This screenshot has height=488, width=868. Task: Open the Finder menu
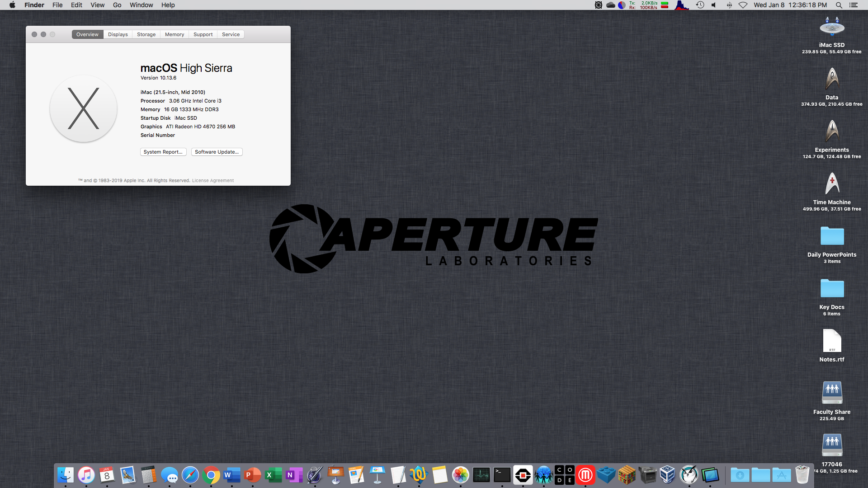pos(34,5)
